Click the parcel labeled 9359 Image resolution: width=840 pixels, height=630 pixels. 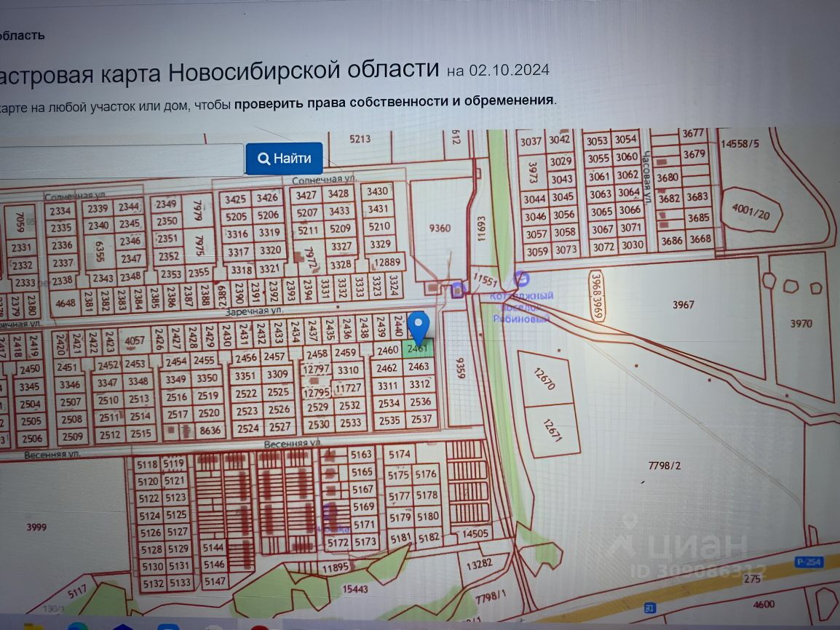[461, 368]
